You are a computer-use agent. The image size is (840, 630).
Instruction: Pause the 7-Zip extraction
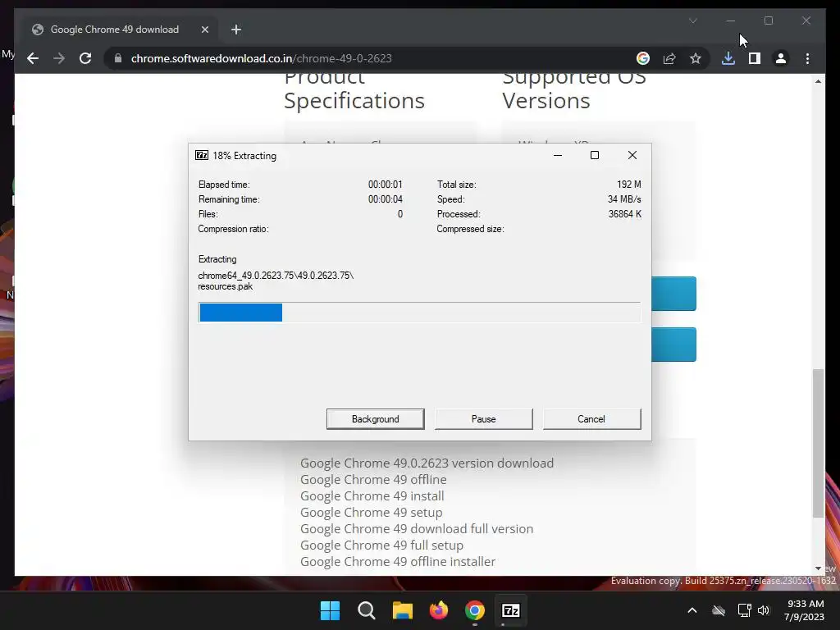[483, 419]
